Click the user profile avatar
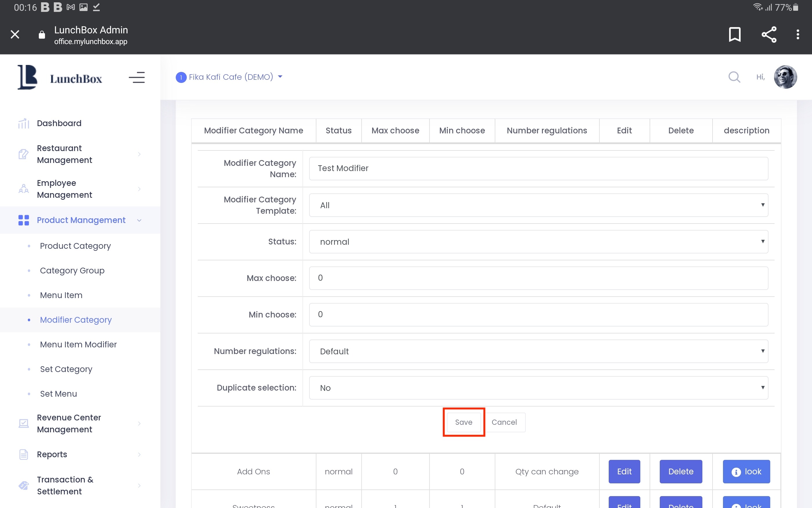This screenshot has height=508, width=812. tap(785, 77)
